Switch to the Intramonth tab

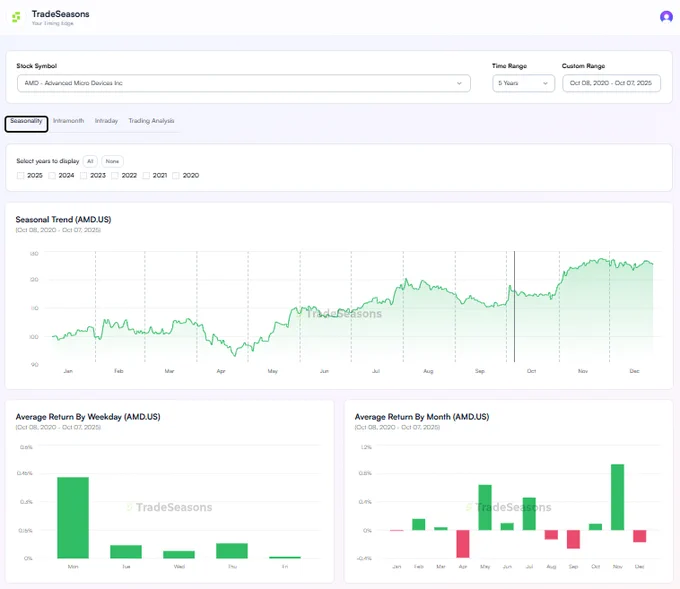[x=69, y=121]
